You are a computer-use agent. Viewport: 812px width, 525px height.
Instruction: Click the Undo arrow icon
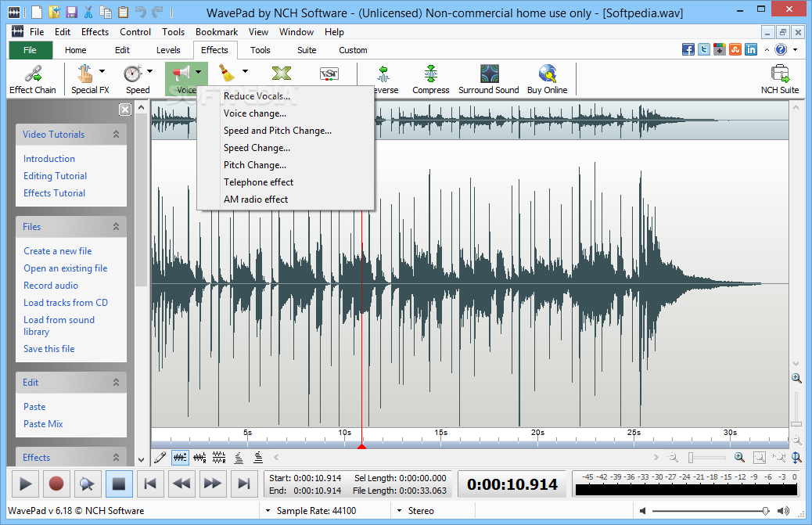[x=140, y=12]
